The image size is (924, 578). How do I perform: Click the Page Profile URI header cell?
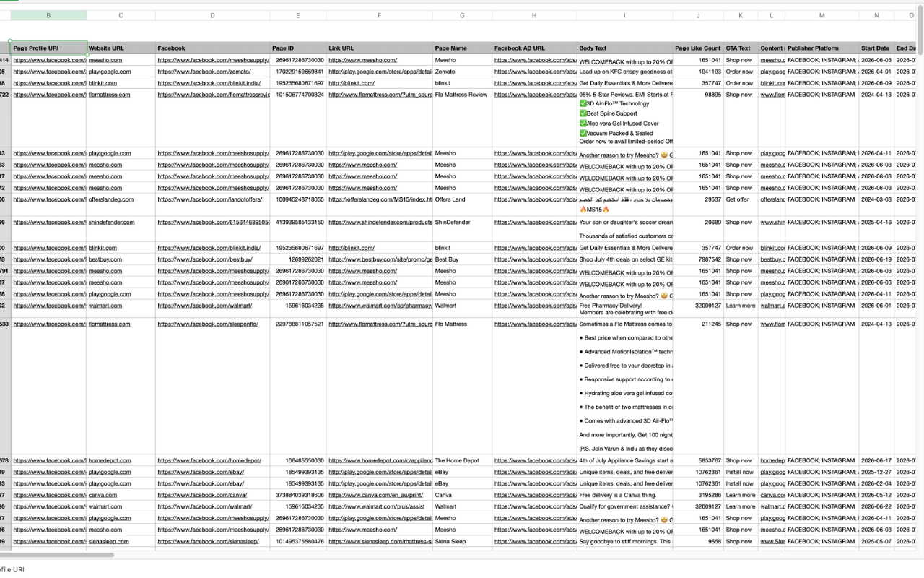[x=48, y=48]
